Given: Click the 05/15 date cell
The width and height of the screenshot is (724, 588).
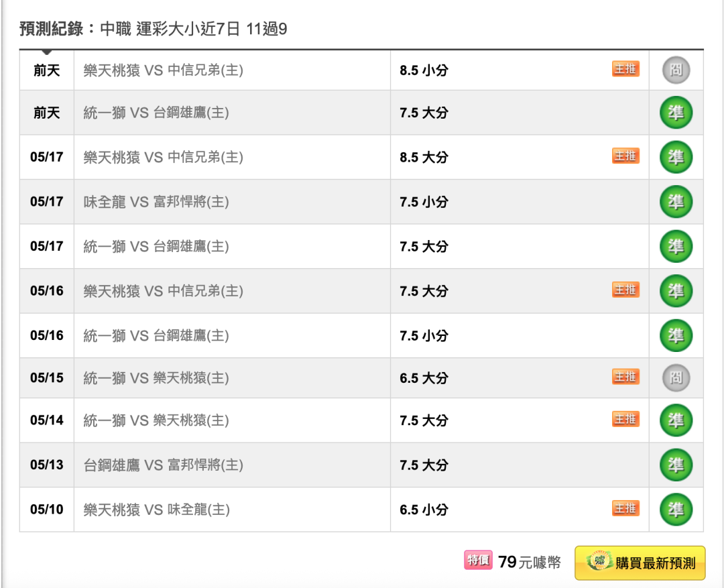Looking at the screenshot, I should (x=47, y=378).
